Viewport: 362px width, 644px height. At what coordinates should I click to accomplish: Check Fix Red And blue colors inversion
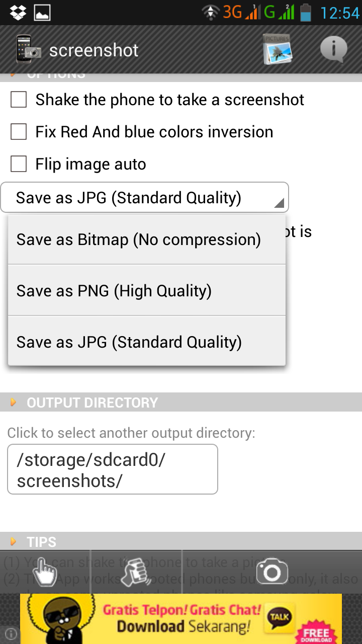[x=19, y=132]
